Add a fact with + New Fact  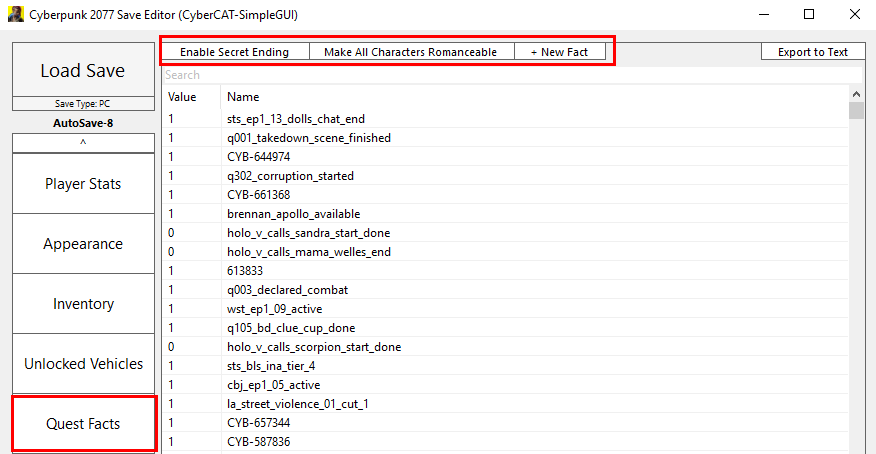click(559, 52)
